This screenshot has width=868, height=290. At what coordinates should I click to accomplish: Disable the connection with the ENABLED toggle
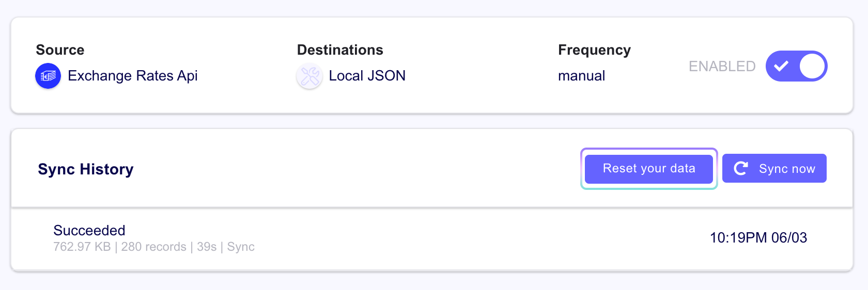point(796,66)
